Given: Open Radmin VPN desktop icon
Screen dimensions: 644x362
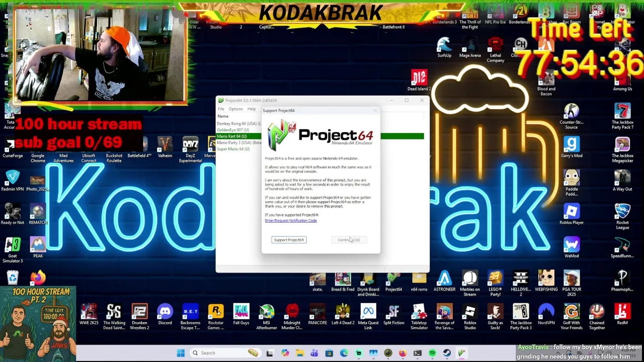Looking at the screenshot, I should 13,181.
